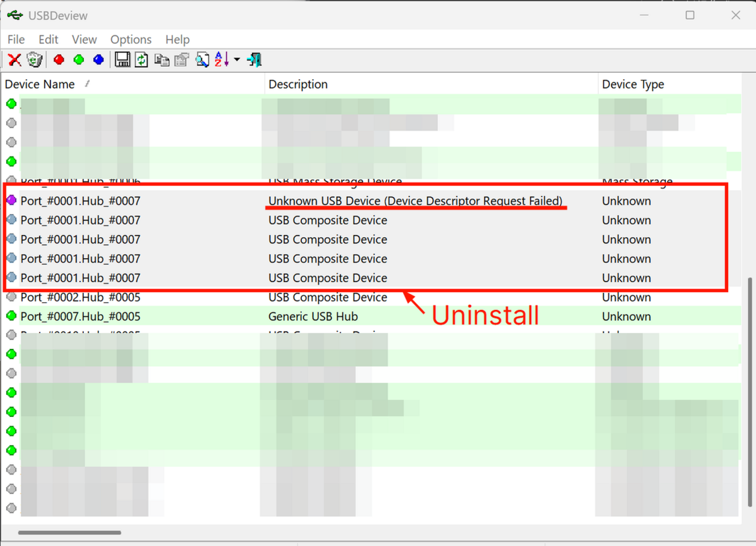Sort by the Device Type column header
756x546 pixels.
click(669, 84)
